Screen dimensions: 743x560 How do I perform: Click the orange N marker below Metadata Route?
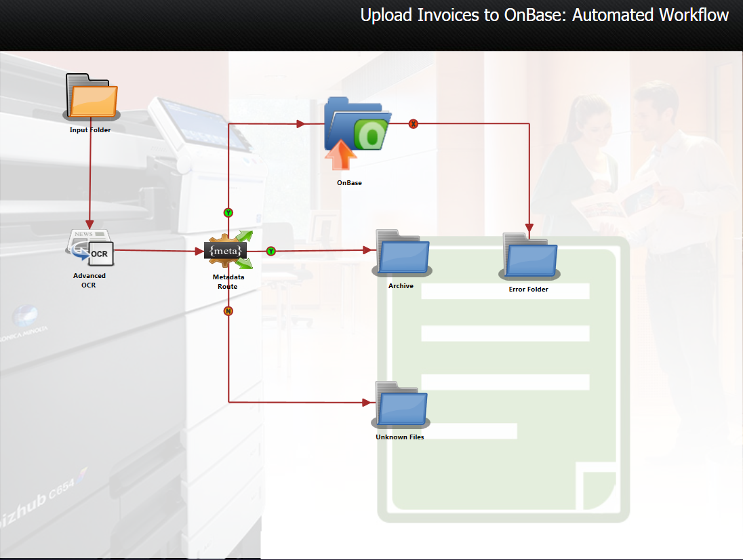(x=228, y=311)
